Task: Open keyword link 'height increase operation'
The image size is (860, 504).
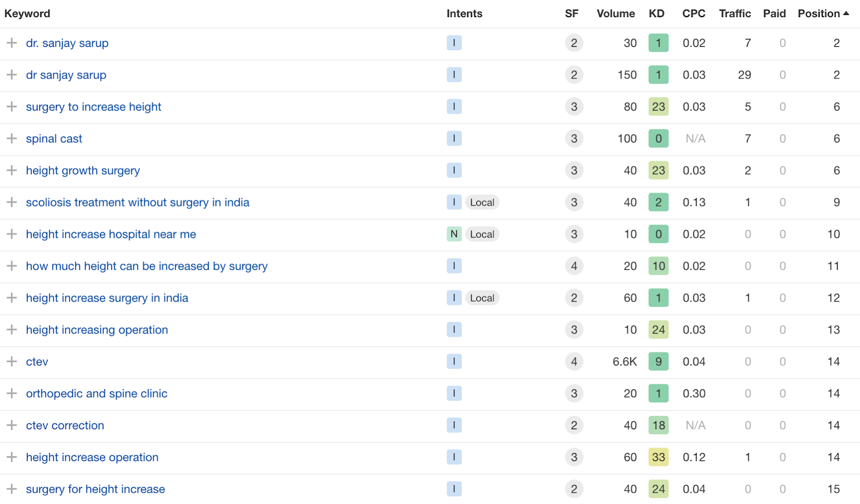Action: 92,457
